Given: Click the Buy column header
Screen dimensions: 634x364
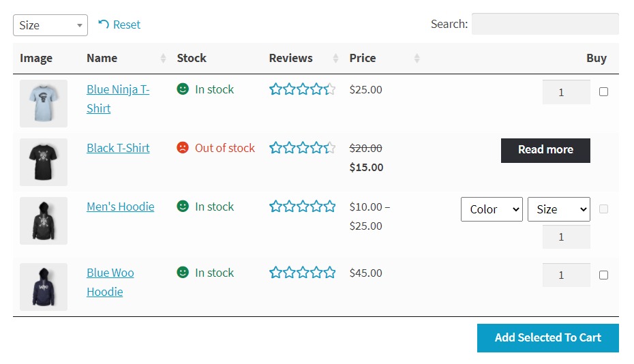Looking at the screenshot, I should [597, 58].
